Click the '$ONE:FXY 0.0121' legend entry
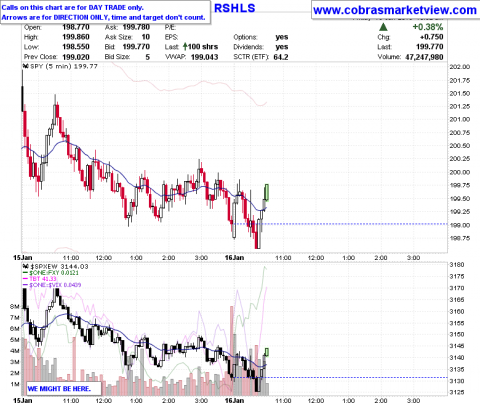The width and height of the screenshot is (480, 406). pyautogui.click(x=54, y=273)
